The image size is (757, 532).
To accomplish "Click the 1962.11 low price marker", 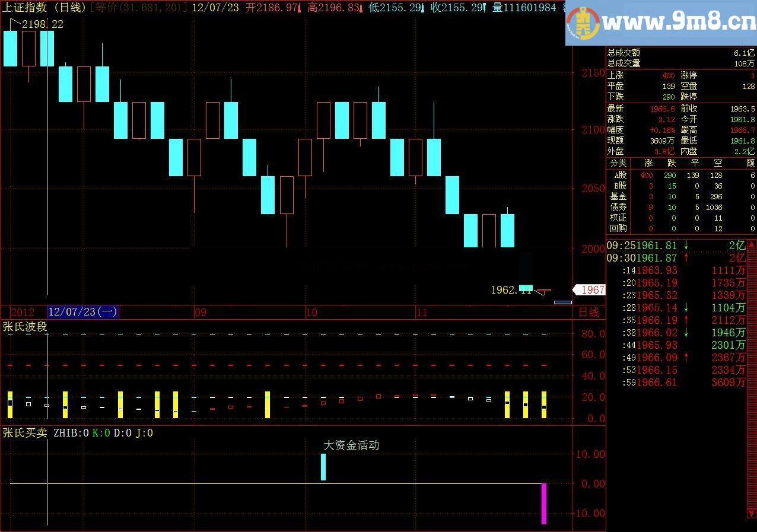I will click(x=511, y=290).
